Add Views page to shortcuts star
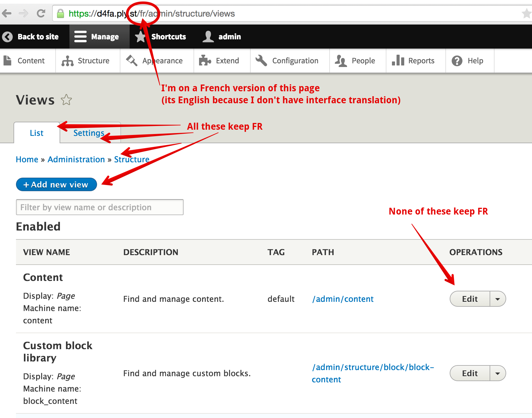 [x=66, y=100]
